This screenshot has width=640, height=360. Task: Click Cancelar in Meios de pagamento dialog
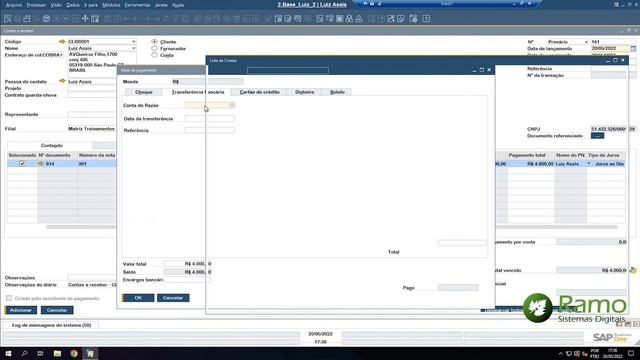[x=173, y=298]
